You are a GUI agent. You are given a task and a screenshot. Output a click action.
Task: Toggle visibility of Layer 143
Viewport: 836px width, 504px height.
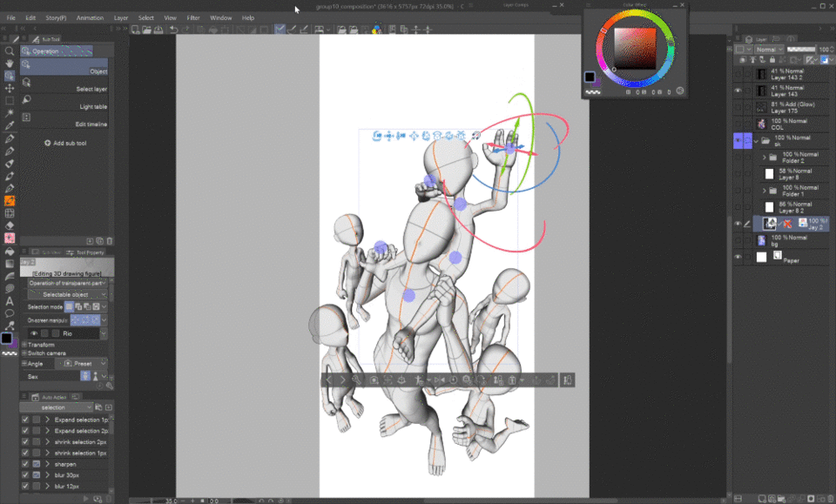(x=738, y=91)
